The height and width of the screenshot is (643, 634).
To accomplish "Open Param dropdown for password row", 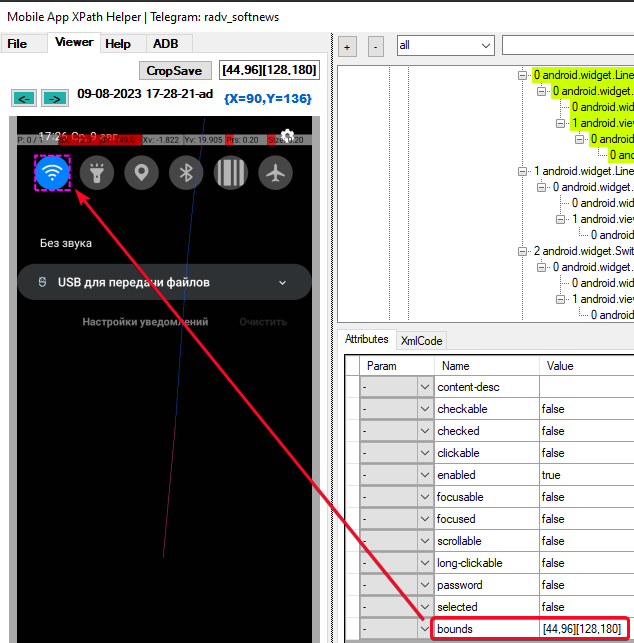I will point(425,585).
